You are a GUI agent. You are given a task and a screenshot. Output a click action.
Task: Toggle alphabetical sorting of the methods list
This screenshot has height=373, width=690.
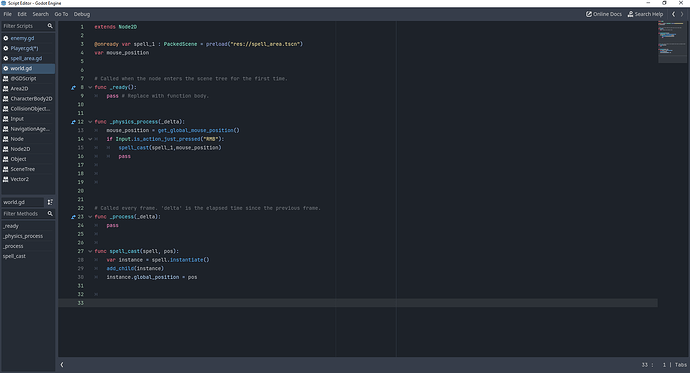coord(50,202)
